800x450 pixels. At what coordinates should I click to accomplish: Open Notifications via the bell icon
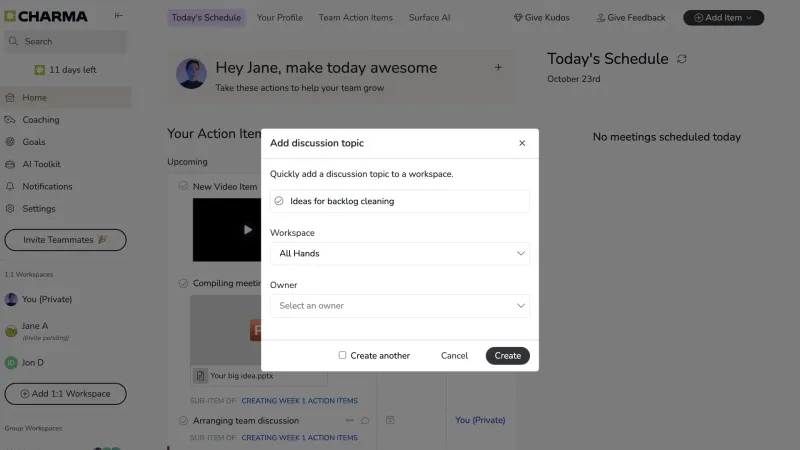10,186
